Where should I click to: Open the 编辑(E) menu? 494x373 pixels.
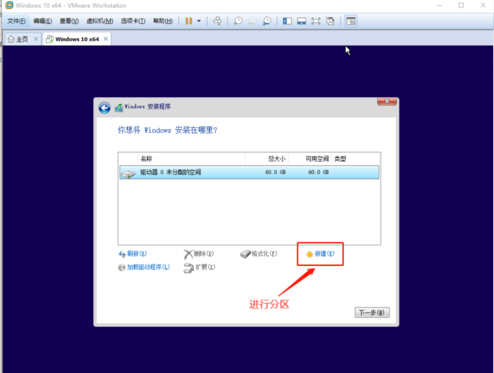[43, 21]
